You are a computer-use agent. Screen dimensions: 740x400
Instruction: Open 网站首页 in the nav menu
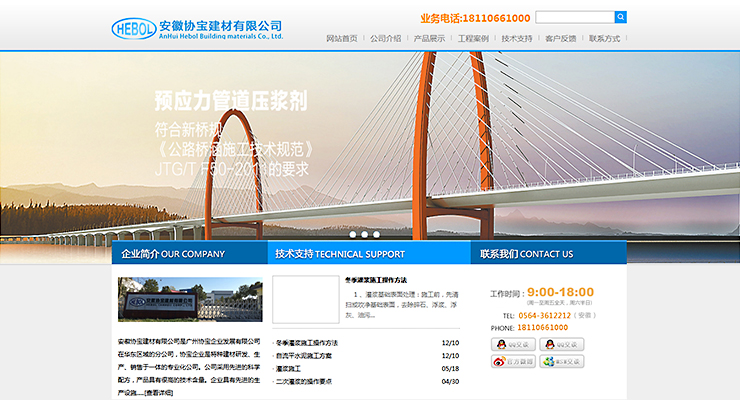tap(342, 38)
